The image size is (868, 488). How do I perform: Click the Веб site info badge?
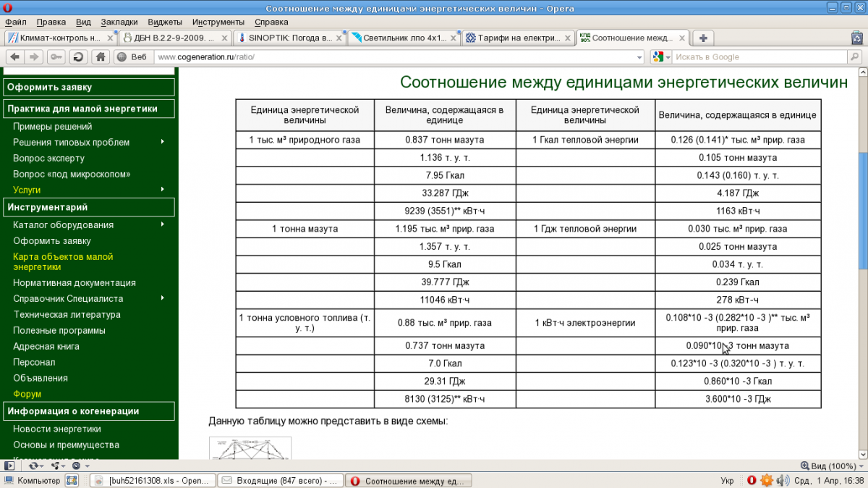point(133,56)
